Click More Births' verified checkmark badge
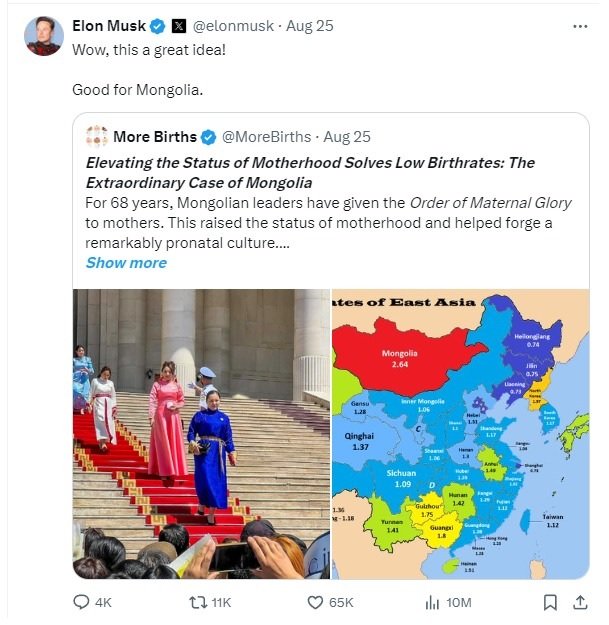 pos(208,136)
